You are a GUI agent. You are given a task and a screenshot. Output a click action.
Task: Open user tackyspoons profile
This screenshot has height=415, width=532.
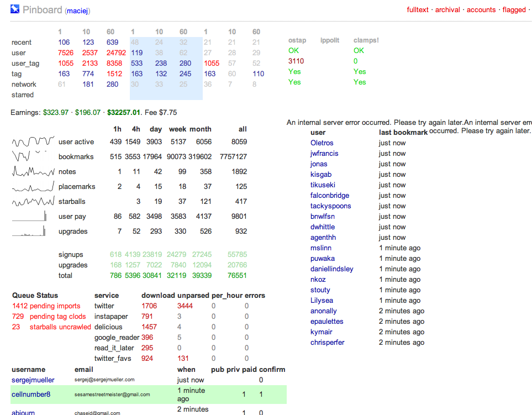tap(331, 206)
